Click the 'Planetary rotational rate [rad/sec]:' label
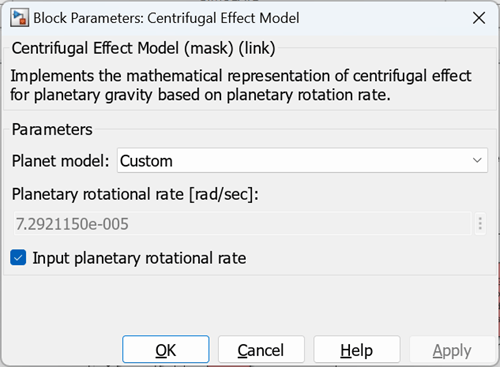Viewport: 500px width, 367px height. (x=135, y=194)
